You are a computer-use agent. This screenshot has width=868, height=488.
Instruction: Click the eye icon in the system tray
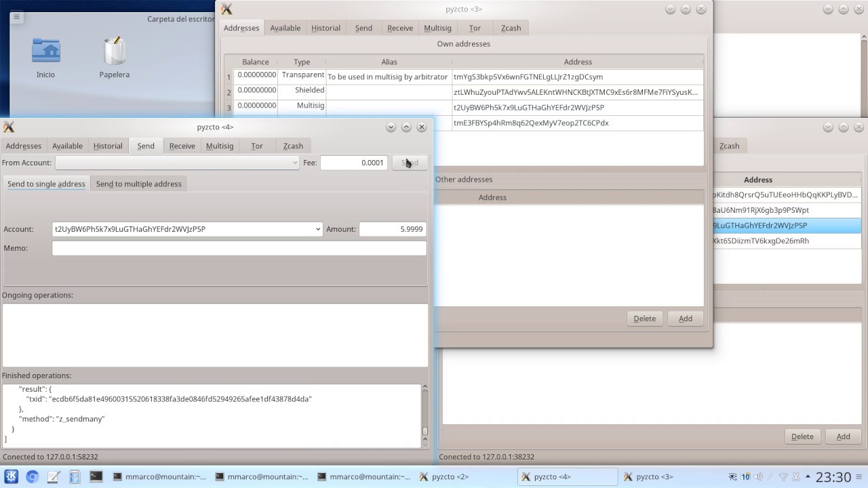[x=732, y=476]
